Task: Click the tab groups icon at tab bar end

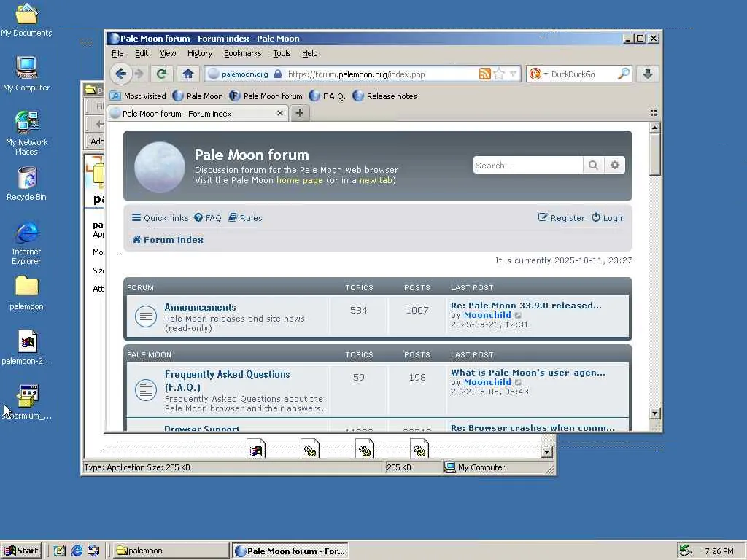Action: coord(653,113)
